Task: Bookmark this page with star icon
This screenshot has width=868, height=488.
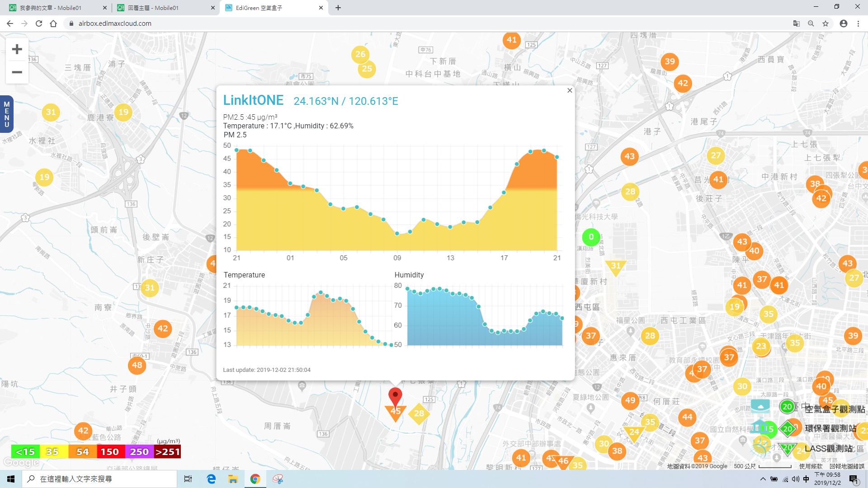Action: click(826, 23)
